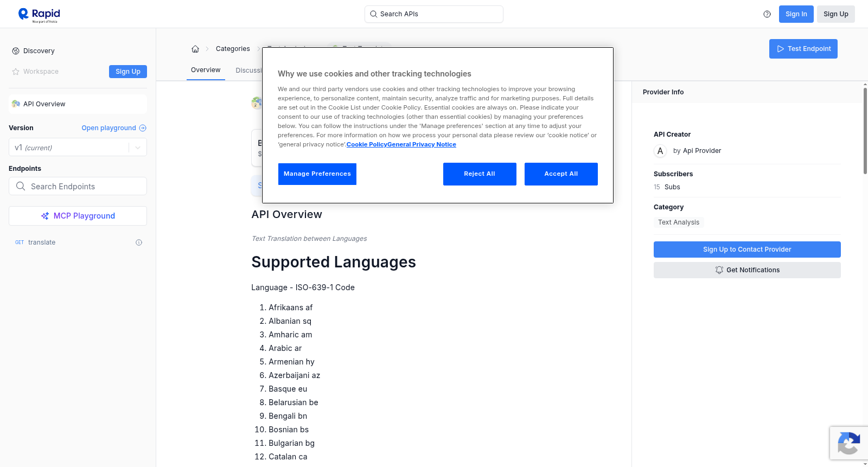
Task: Click the API Creator avatar letter A
Action: [x=660, y=151]
